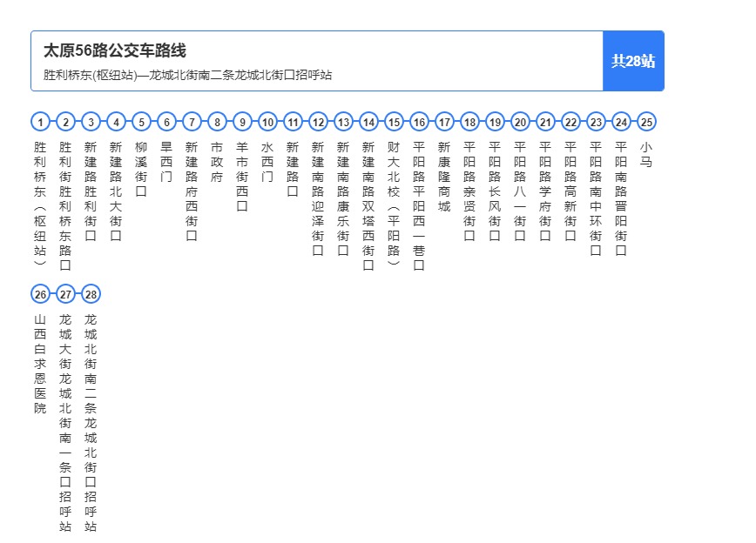Click station name 水西门

pos(267,161)
